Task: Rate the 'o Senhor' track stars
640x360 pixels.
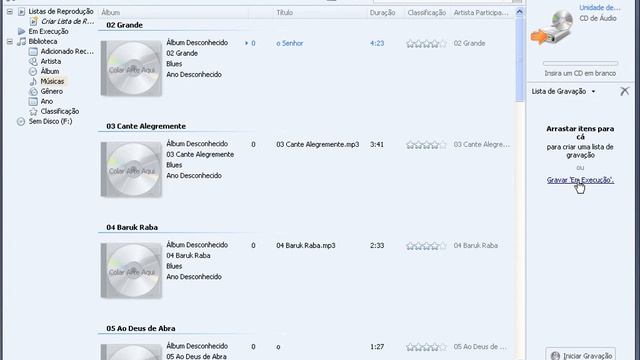Action: 427,44
